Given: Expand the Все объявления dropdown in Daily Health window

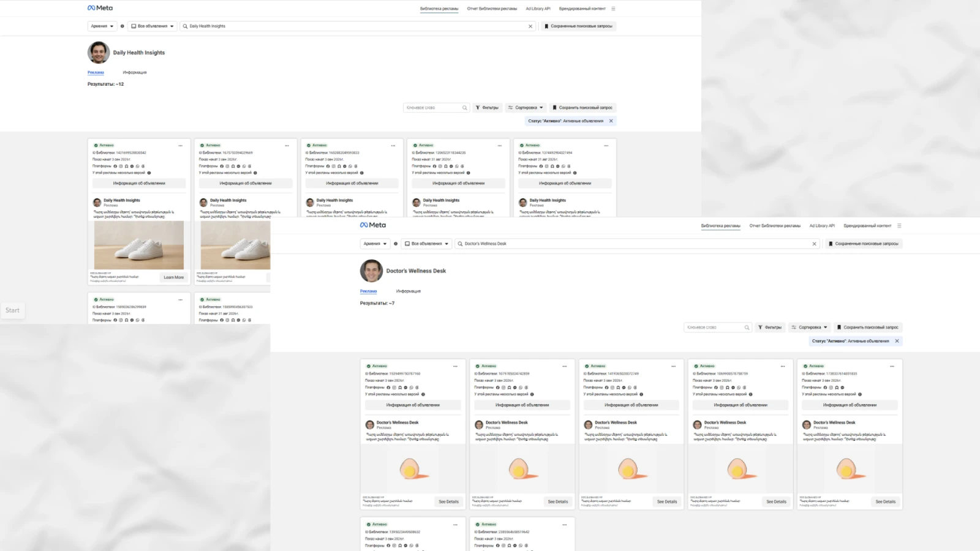Looking at the screenshot, I should point(153,26).
